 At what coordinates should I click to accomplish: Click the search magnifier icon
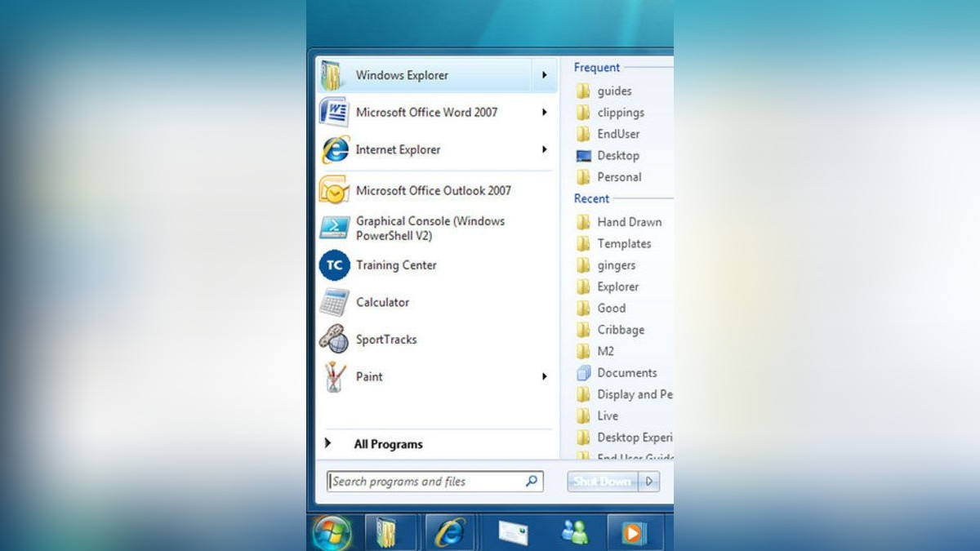(529, 482)
